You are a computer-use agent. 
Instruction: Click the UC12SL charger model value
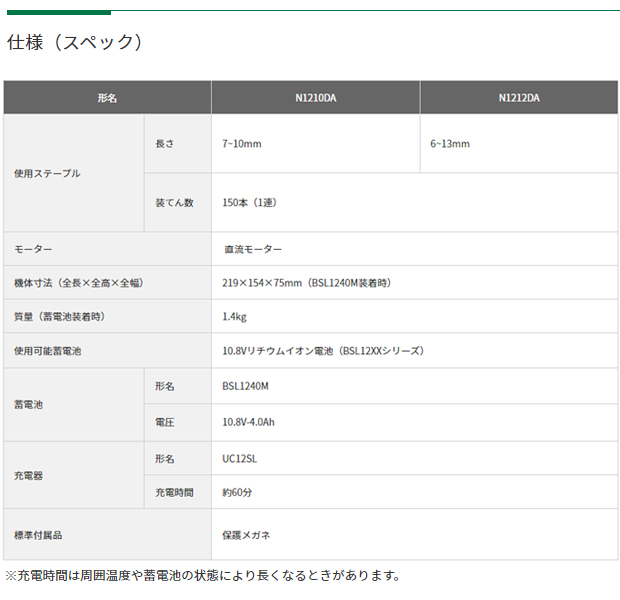(238, 458)
